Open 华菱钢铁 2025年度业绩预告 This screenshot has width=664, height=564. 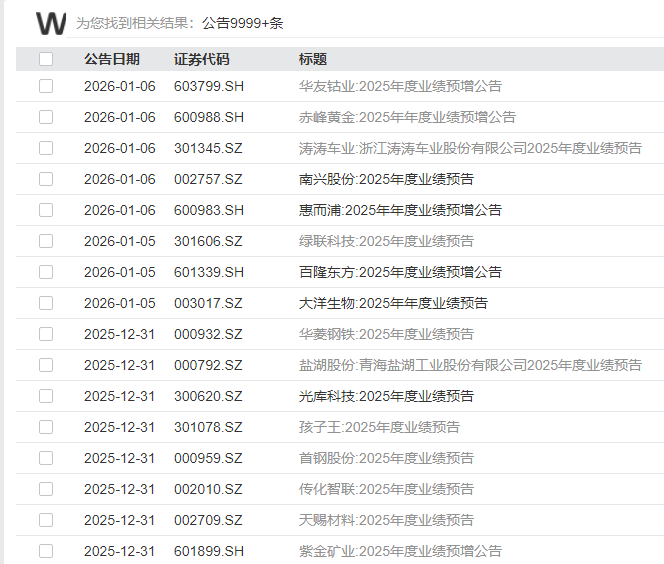(386, 334)
